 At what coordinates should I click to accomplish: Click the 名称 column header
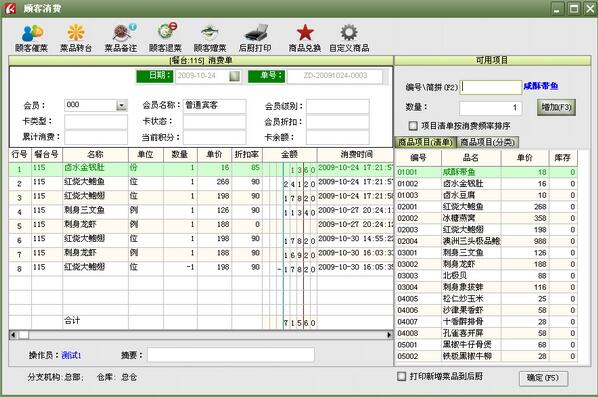(x=95, y=154)
